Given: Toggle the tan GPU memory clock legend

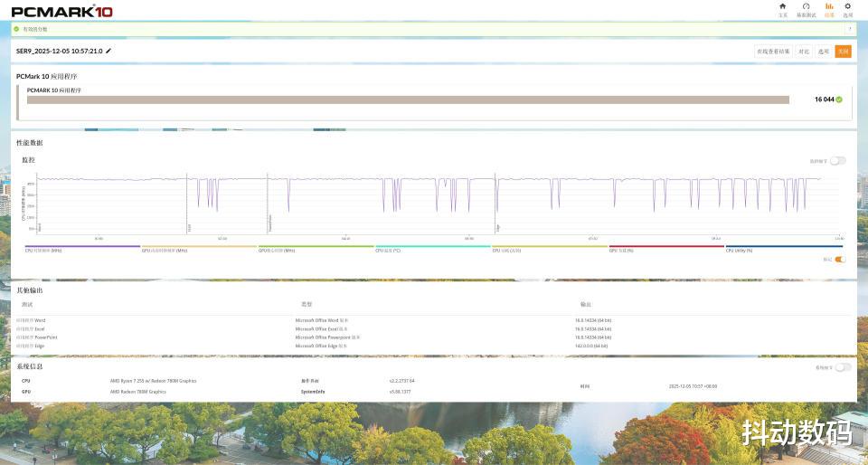Looking at the screenshot, I should (x=199, y=249).
